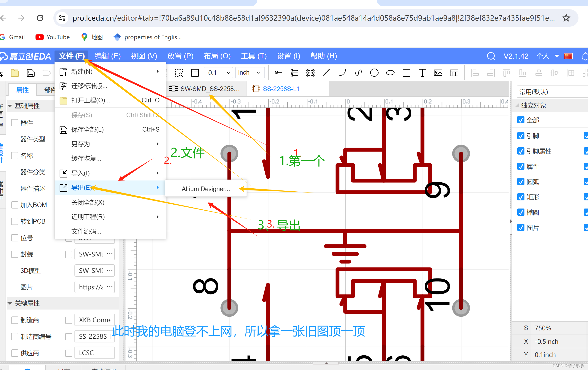The width and height of the screenshot is (588, 370).
Task: Choose the Text tool icon
Action: tap(422, 73)
